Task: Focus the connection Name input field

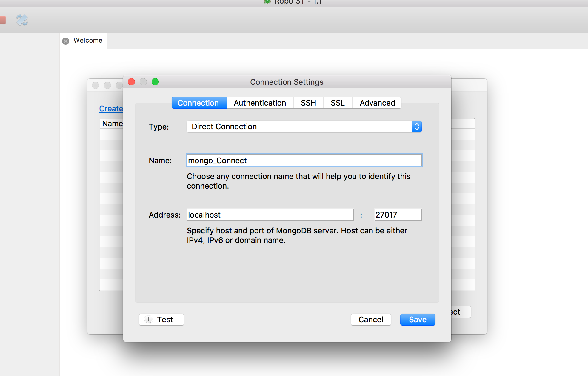Action: pos(304,161)
